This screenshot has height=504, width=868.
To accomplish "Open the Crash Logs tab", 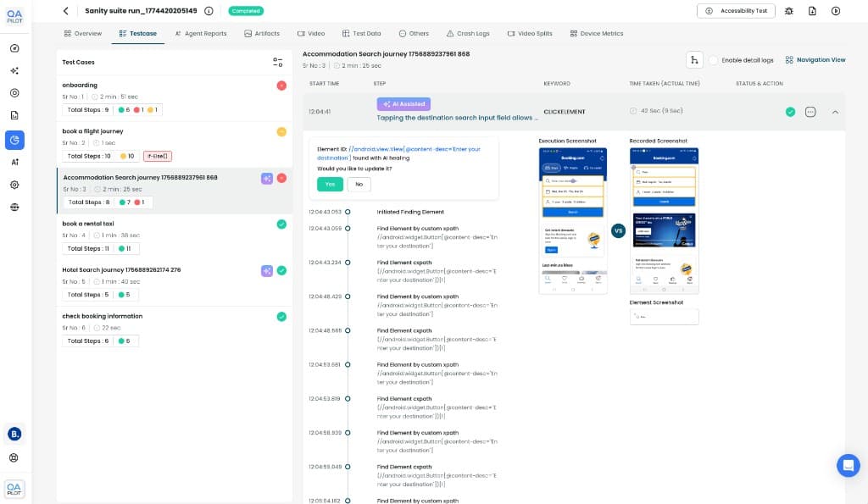I will 471,34.
